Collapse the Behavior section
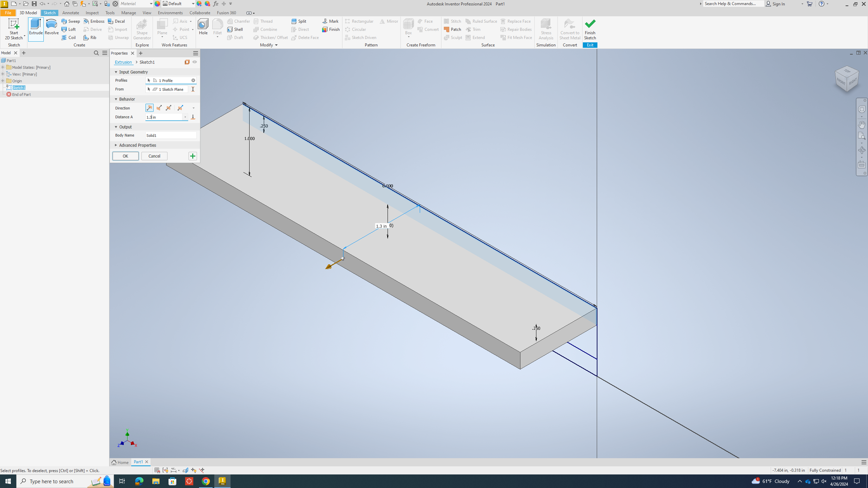 click(116, 99)
